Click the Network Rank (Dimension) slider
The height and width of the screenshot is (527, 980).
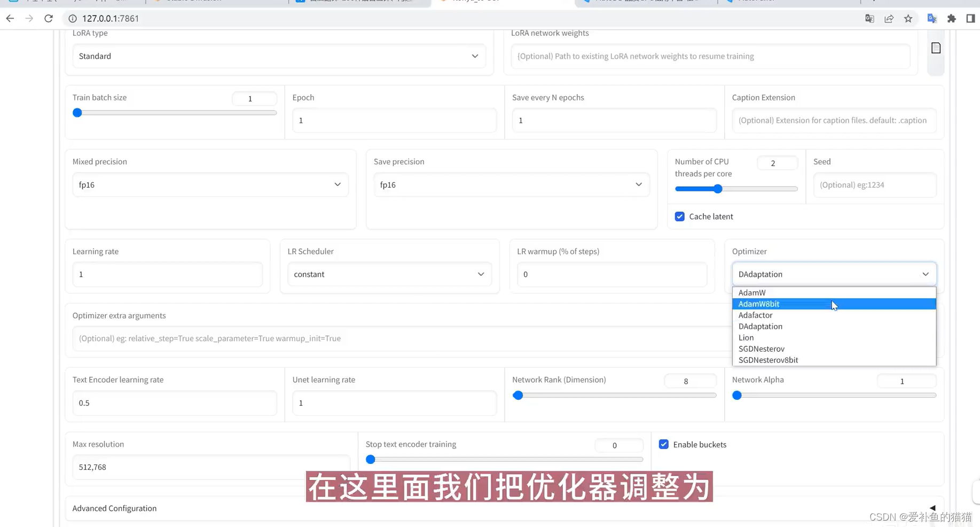click(614, 396)
